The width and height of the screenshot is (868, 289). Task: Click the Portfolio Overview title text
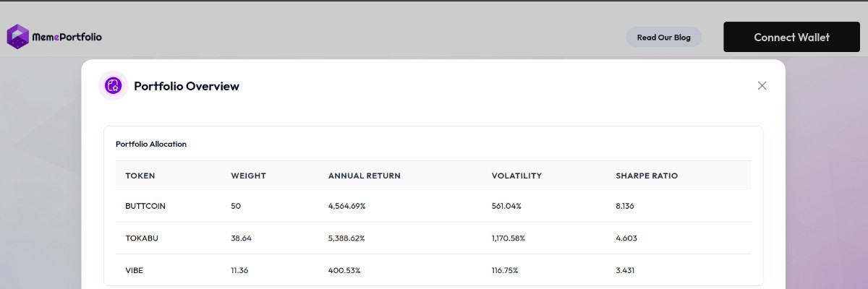187,86
